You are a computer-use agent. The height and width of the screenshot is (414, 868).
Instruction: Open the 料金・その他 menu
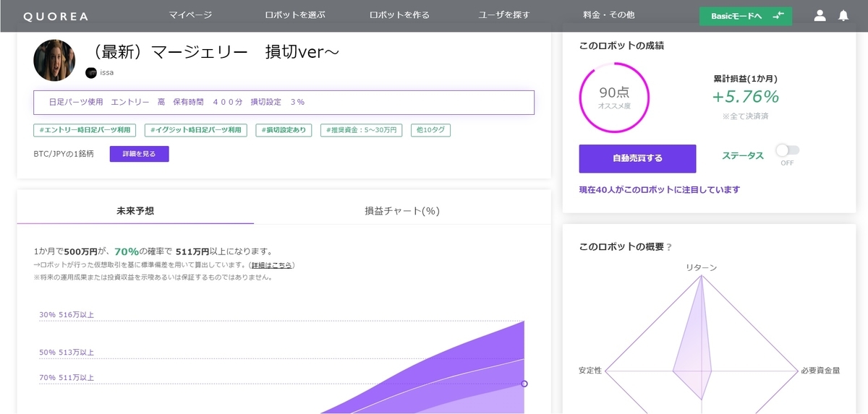(x=608, y=14)
